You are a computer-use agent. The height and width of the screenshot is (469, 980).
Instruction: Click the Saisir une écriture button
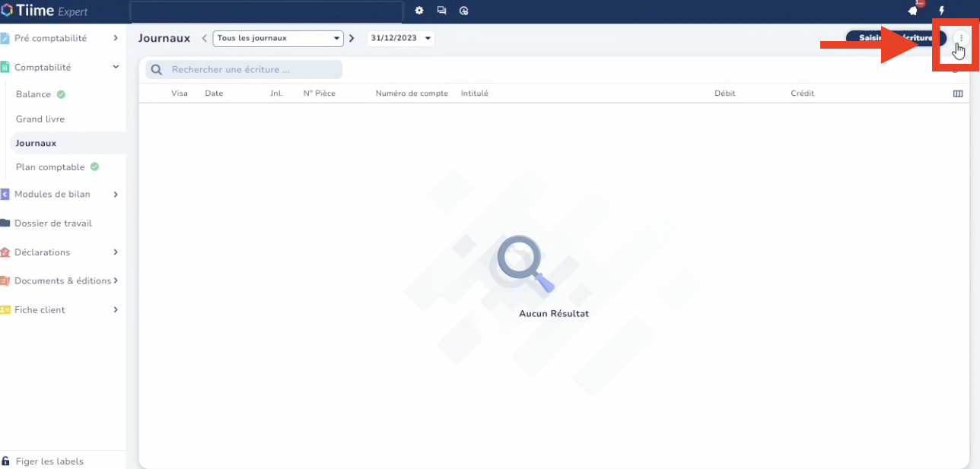click(896, 38)
